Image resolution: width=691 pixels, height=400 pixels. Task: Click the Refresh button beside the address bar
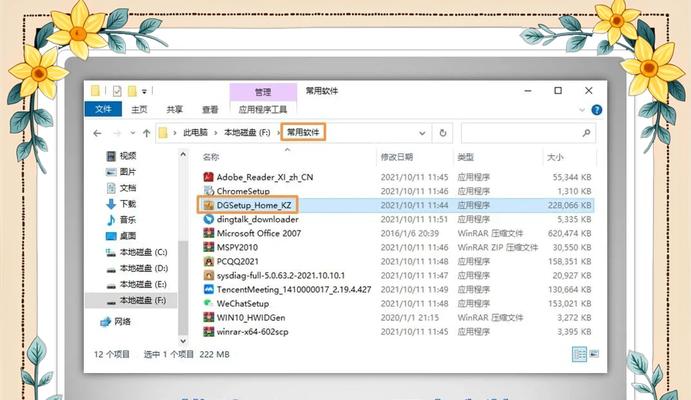tap(442, 133)
